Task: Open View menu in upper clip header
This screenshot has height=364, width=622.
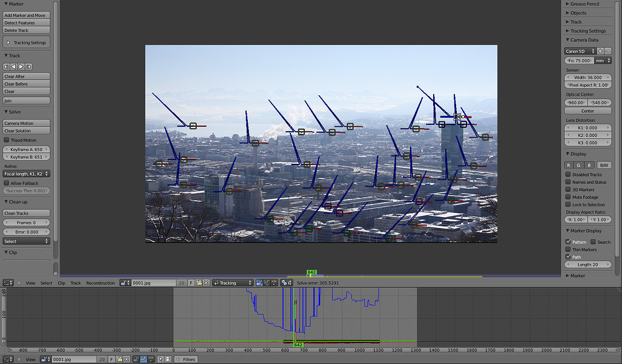Action: [30, 283]
